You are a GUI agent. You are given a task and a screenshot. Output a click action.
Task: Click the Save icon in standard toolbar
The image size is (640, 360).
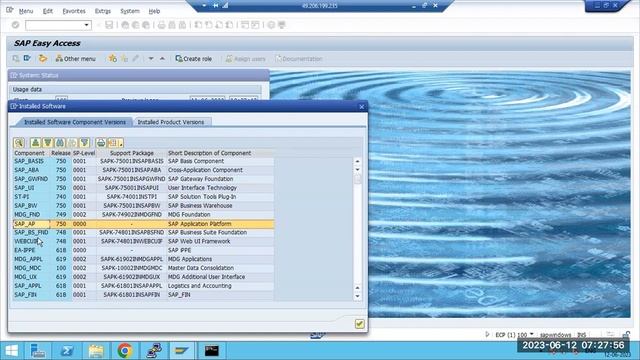[x=109, y=25]
